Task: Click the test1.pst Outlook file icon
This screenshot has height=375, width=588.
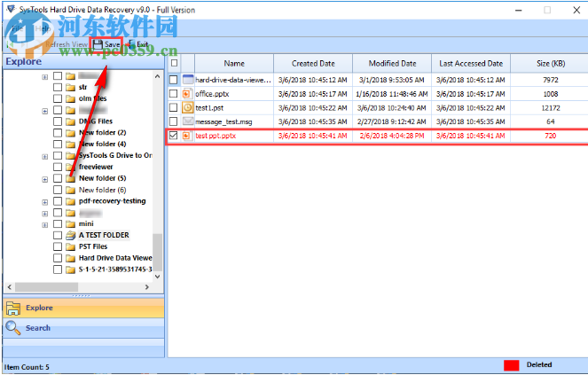Action: tap(187, 107)
